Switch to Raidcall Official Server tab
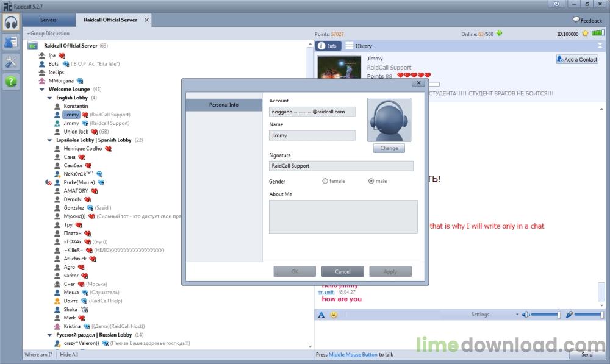The image size is (610, 364). point(110,20)
